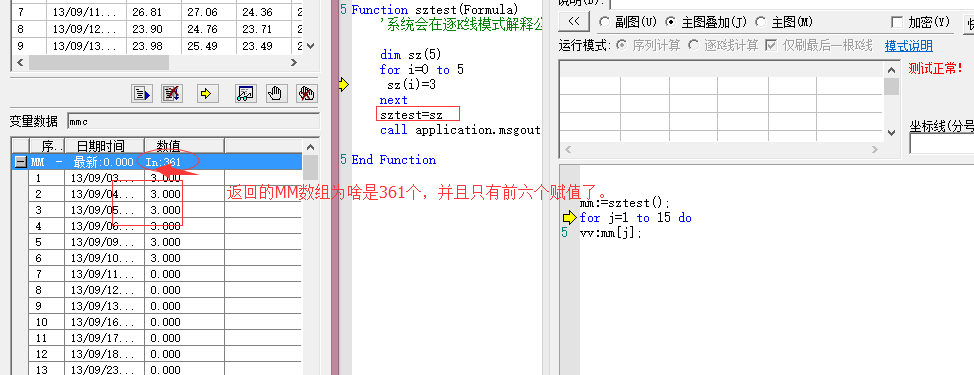Collapse the MM variable tree row
The image size is (974, 375).
click(x=20, y=162)
